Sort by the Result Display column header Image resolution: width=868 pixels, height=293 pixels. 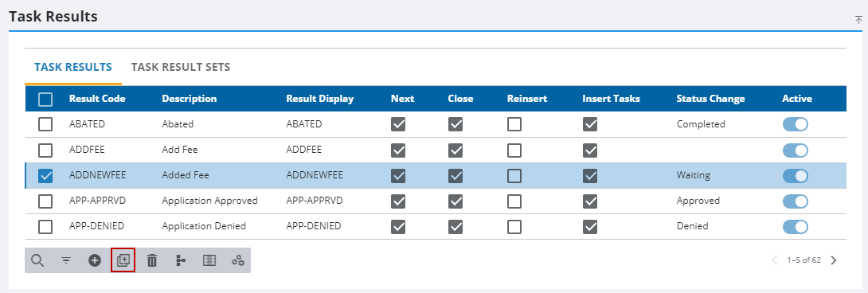(x=320, y=100)
